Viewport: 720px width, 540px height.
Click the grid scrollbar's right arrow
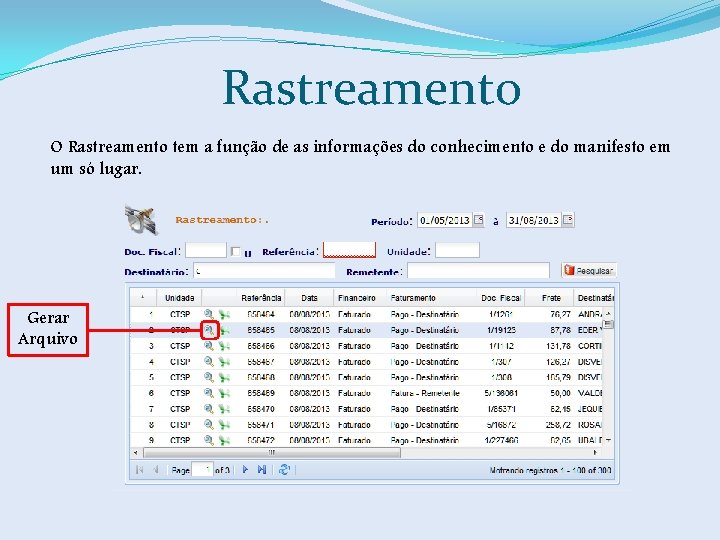(596, 453)
